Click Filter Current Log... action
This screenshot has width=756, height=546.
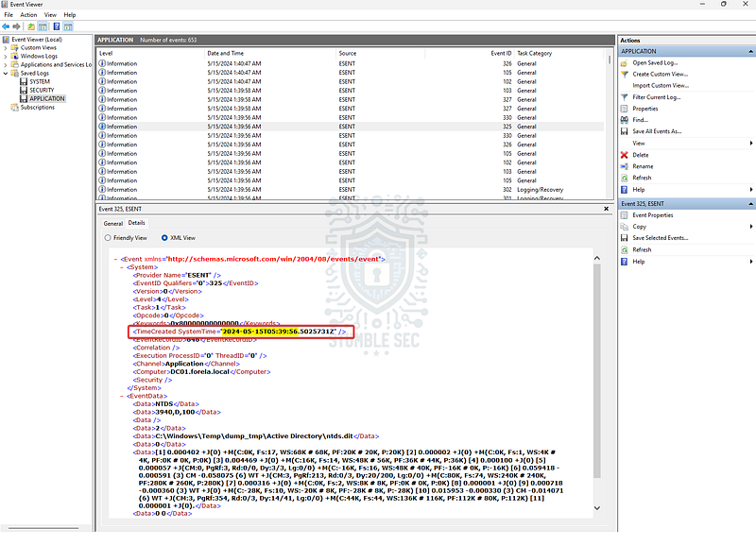tap(656, 97)
